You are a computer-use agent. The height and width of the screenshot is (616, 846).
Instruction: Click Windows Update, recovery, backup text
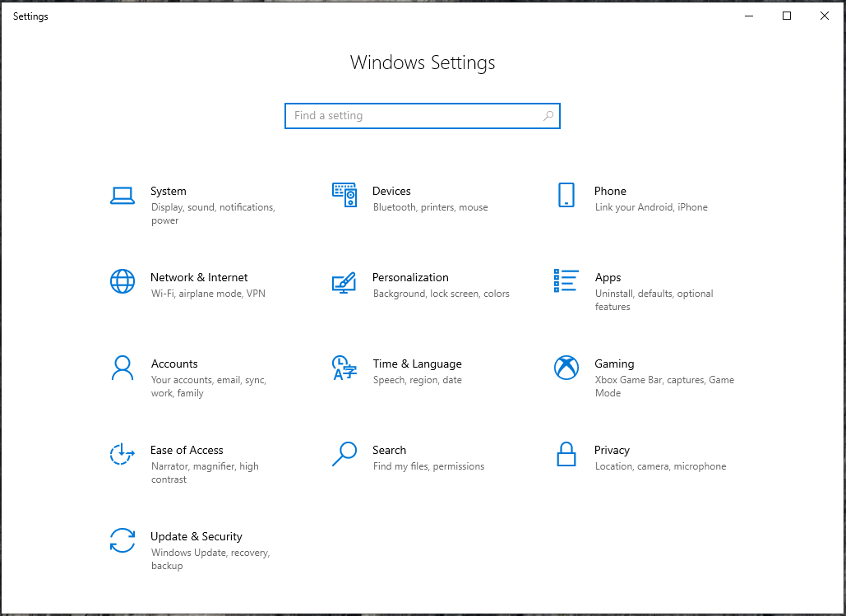click(x=210, y=553)
